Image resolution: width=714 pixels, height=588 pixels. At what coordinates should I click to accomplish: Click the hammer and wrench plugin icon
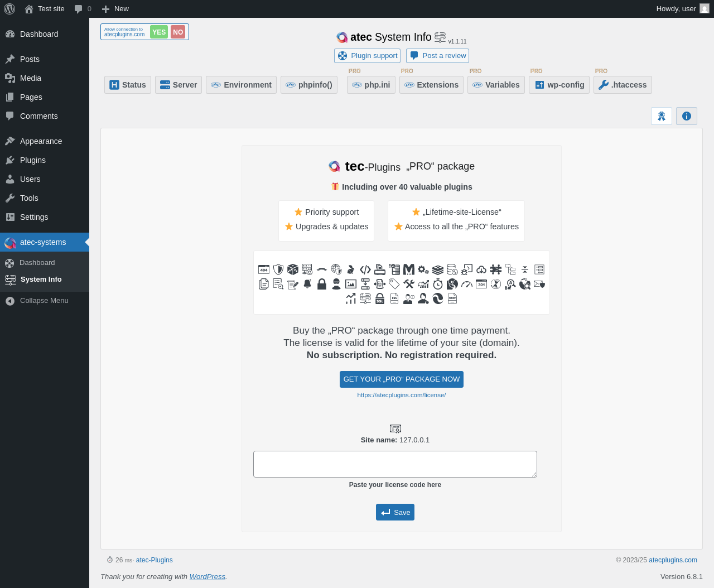(409, 284)
